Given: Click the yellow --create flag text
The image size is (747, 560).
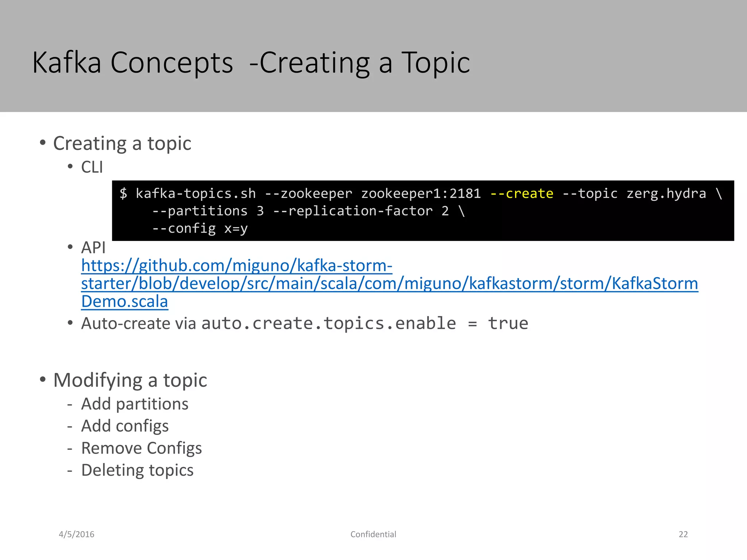Looking at the screenshot, I should 522,194.
